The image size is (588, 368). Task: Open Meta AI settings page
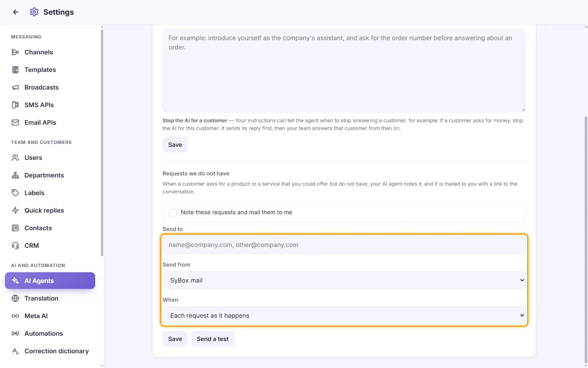pyautogui.click(x=50, y=316)
